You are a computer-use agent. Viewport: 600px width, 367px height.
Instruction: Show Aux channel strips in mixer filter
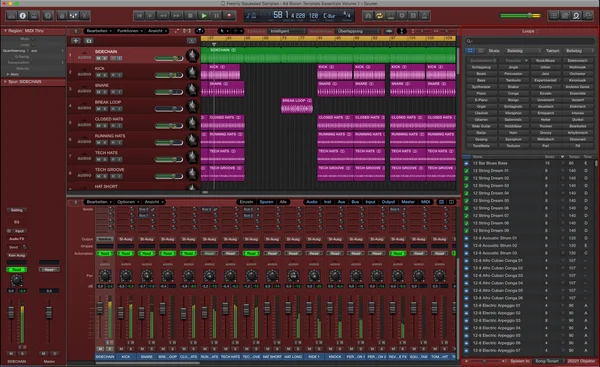tap(341, 202)
